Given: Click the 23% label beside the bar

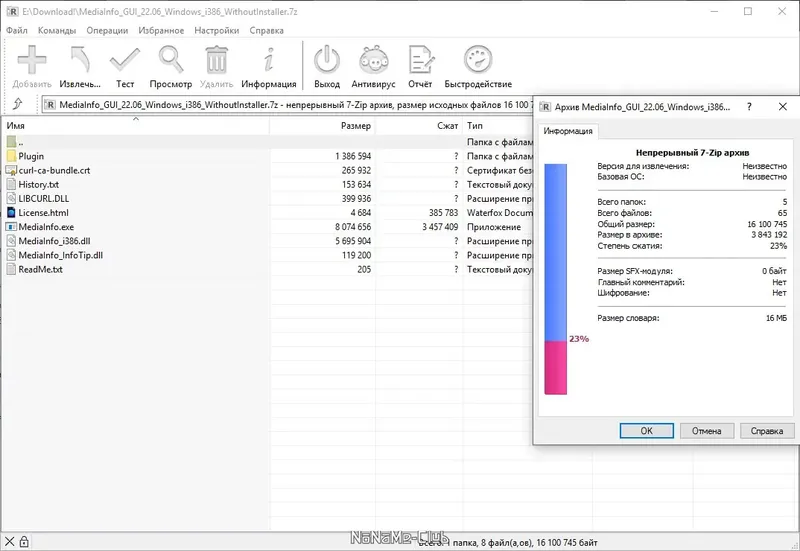Looking at the screenshot, I should 579,339.
